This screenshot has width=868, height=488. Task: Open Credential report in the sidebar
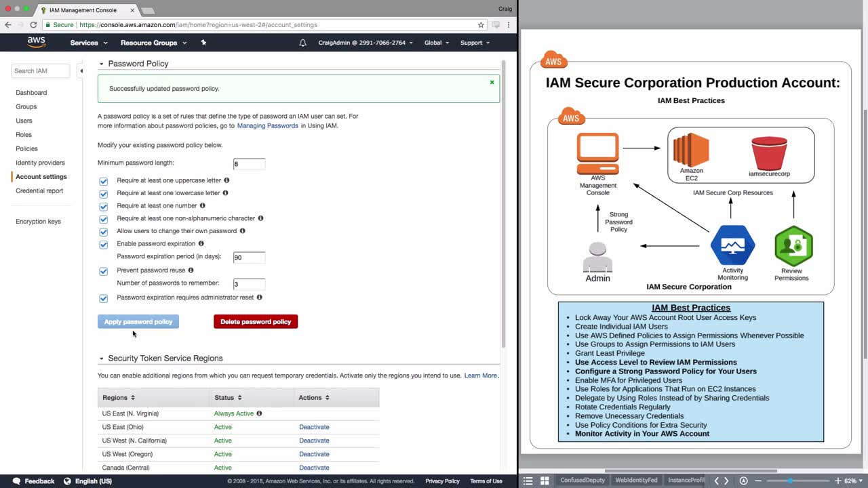pos(39,190)
